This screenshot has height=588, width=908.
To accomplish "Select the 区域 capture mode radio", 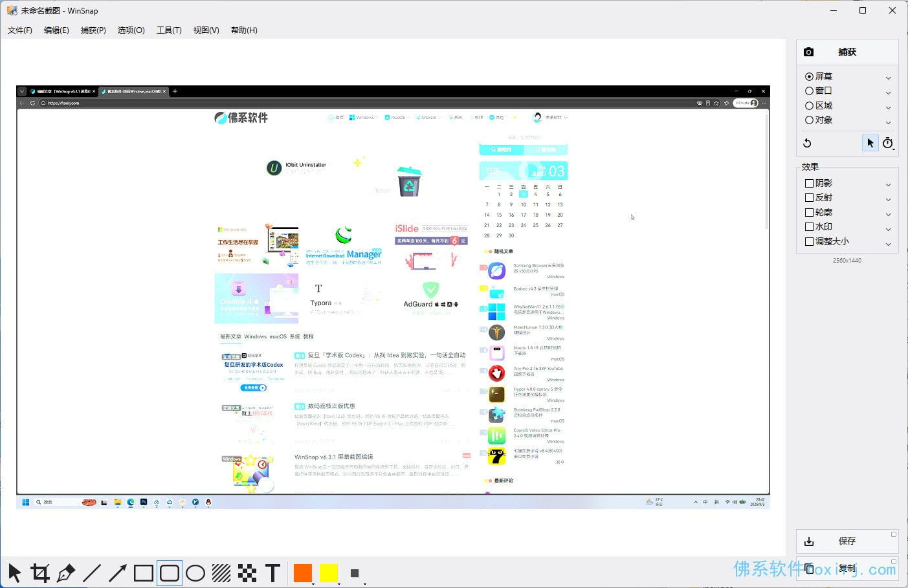I will pyautogui.click(x=819, y=105).
